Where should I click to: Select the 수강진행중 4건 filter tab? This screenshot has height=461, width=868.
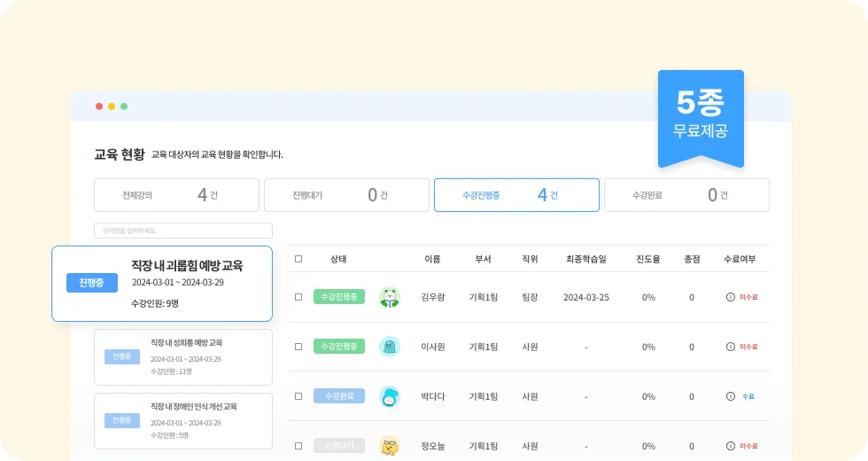(516, 195)
